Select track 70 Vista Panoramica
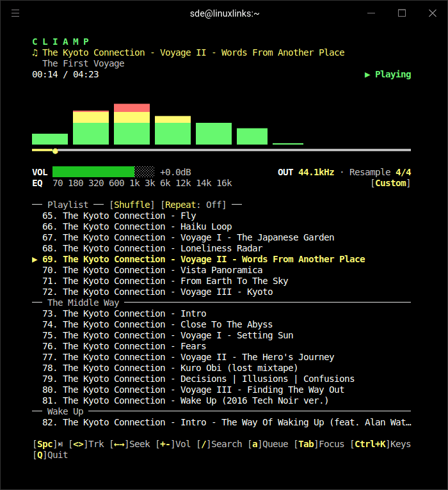Viewport: 448px width, 490px height. (152, 270)
